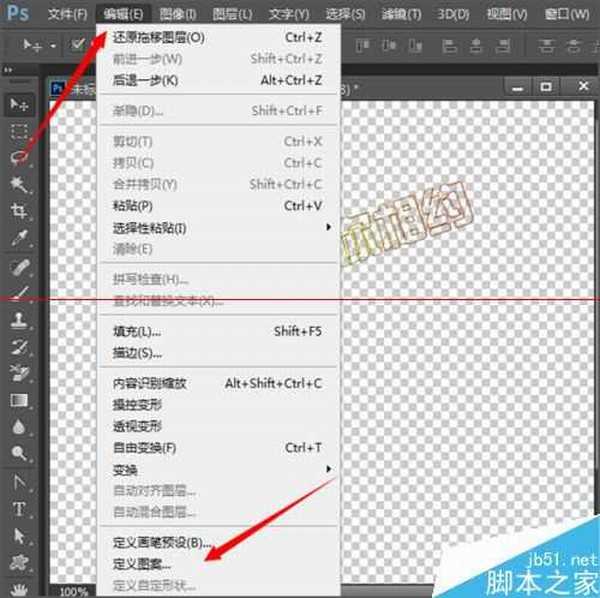Open the 3D(D) menu

[x=453, y=15]
